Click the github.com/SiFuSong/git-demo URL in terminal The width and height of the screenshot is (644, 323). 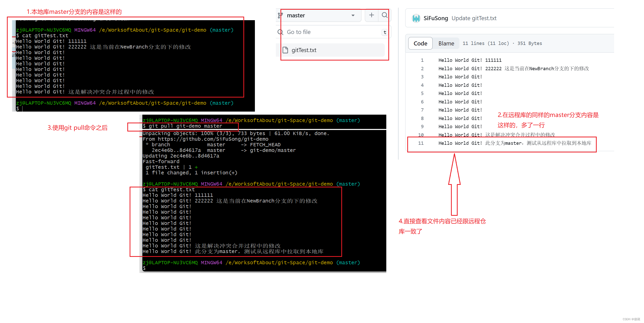tap(213, 139)
